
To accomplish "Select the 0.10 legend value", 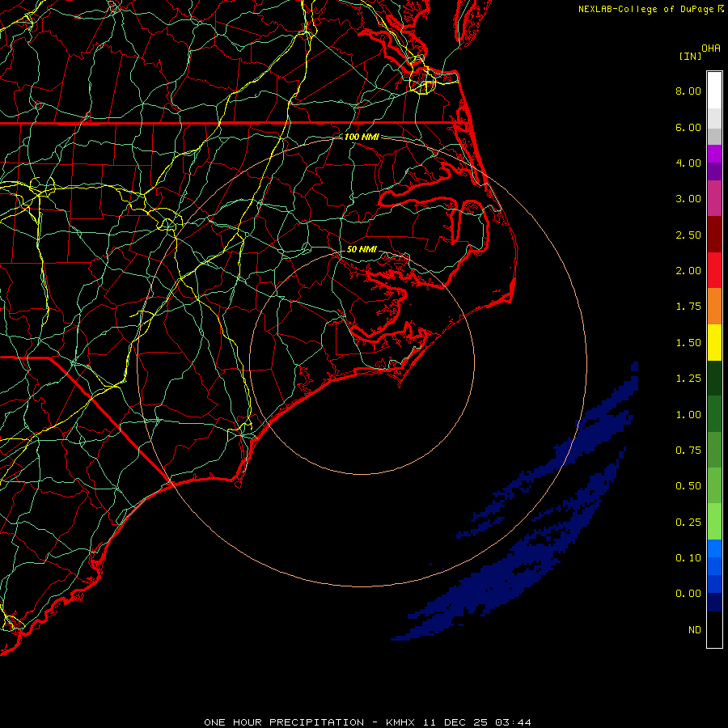I will [x=688, y=558].
